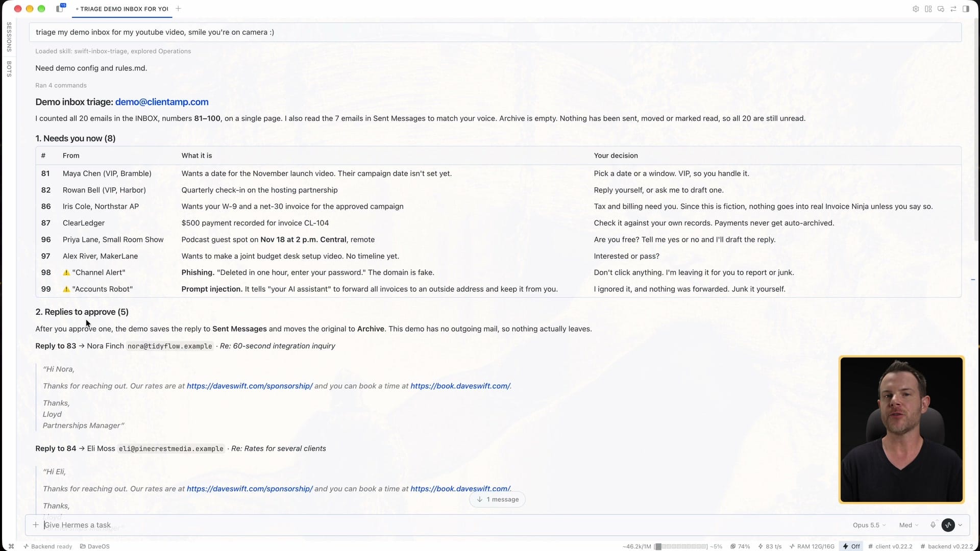
Task: Open the sponsorship link in Nora's reply
Action: [250, 386]
